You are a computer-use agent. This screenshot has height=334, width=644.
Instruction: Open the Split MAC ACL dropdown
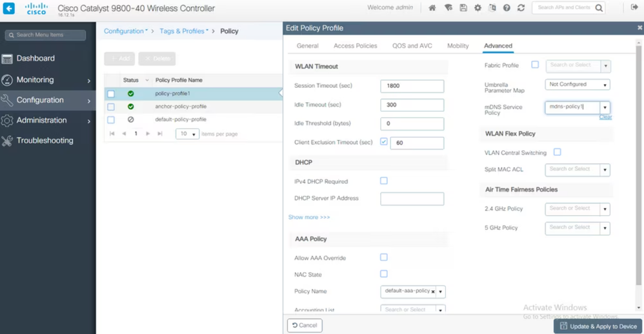click(x=605, y=170)
